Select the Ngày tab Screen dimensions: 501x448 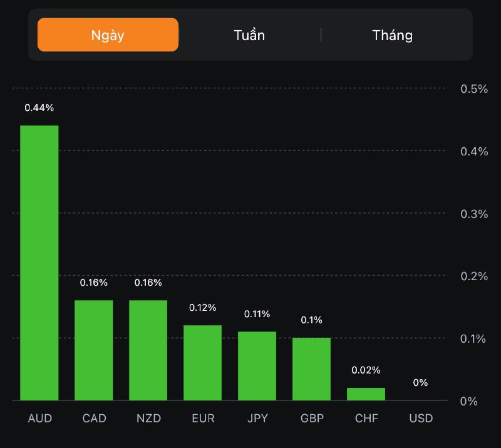(x=108, y=34)
